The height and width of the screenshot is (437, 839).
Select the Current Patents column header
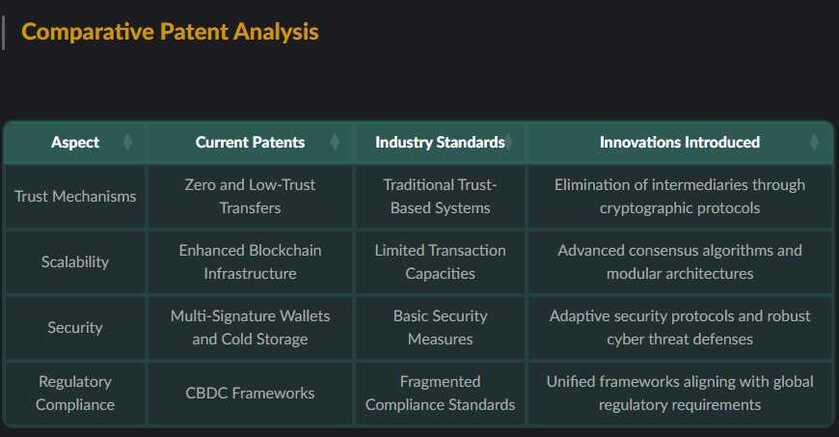coord(250,142)
